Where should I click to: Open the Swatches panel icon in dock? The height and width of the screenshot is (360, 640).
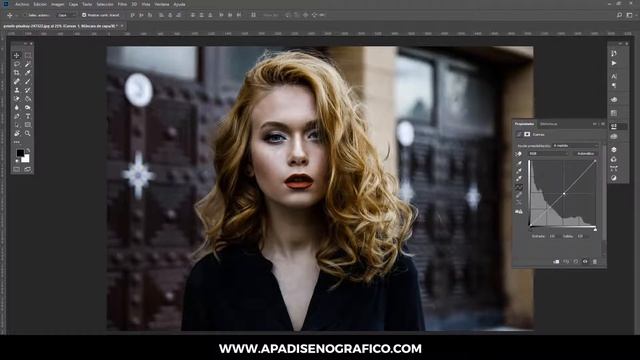pos(614,113)
